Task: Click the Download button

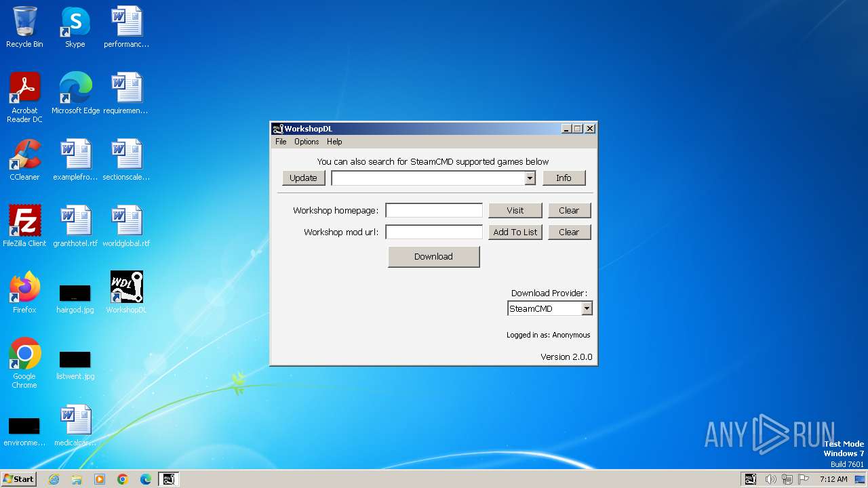Action: [x=434, y=256]
